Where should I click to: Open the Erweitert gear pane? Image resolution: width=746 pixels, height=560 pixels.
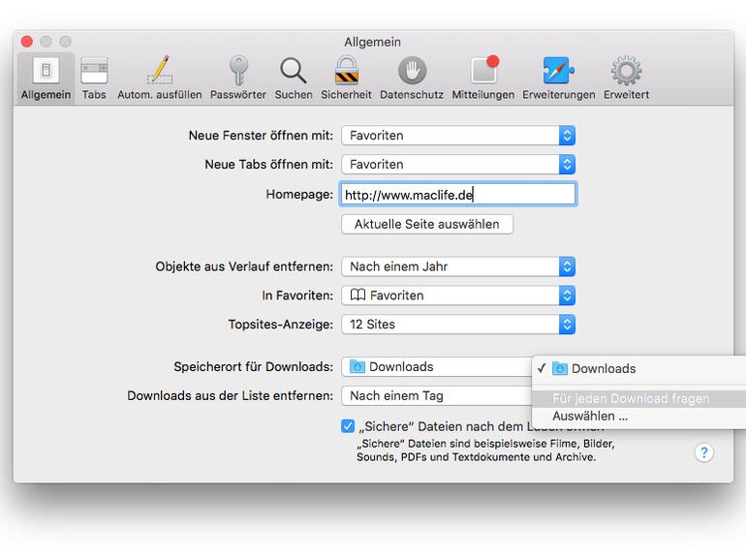point(626,78)
